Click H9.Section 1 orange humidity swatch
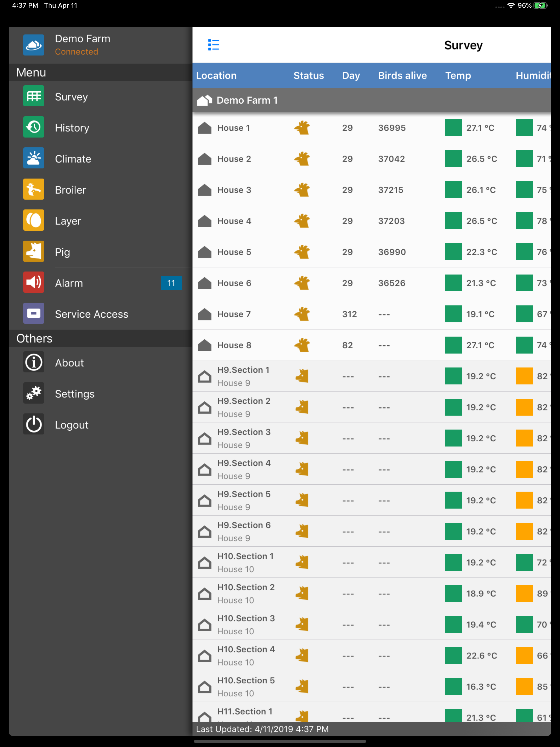 tap(524, 376)
